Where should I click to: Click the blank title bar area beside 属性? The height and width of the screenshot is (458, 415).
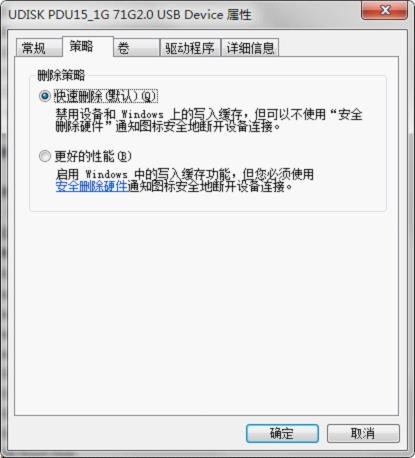305,15
